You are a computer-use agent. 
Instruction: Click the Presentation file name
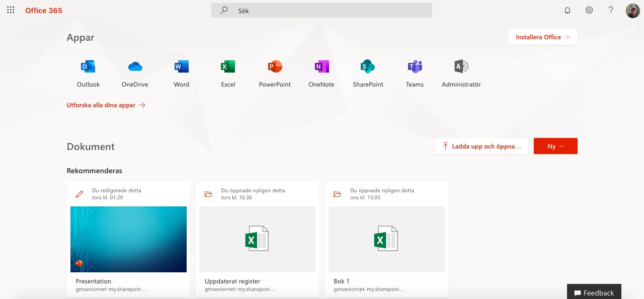pos(94,281)
